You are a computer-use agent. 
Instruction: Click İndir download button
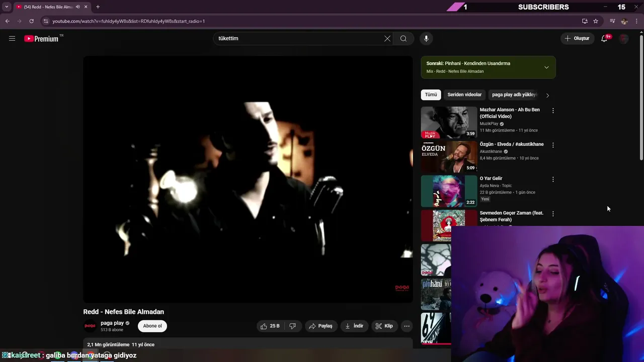(x=354, y=326)
